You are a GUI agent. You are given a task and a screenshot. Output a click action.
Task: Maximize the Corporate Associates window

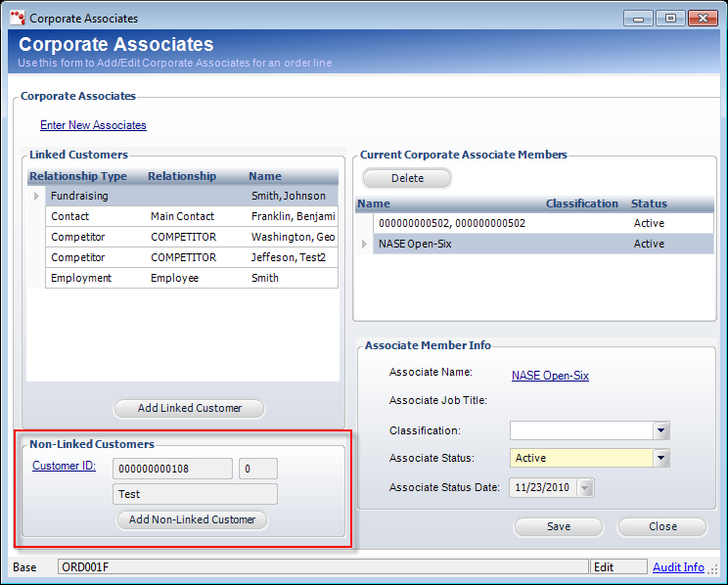670,18
